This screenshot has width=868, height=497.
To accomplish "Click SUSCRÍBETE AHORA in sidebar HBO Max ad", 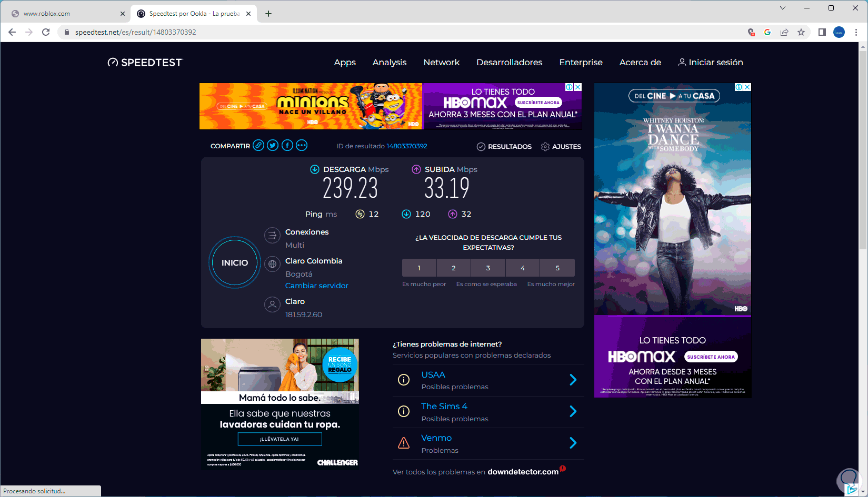I will tap(711, 357).
